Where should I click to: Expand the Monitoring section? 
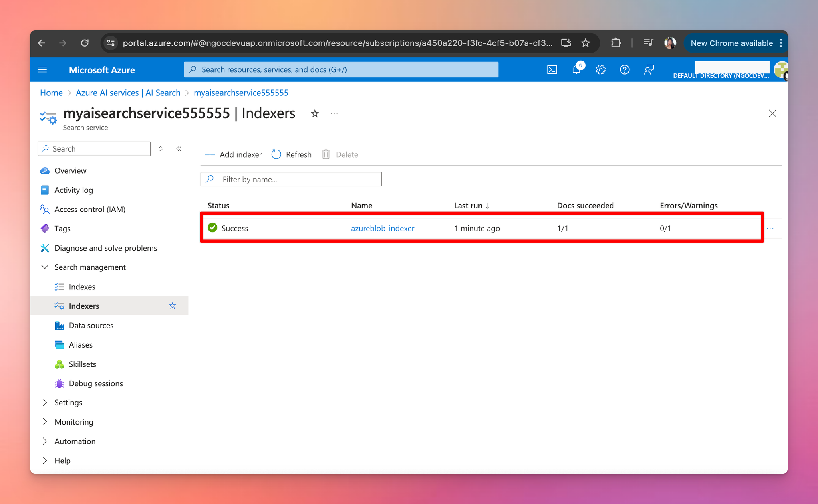point(73,422)
